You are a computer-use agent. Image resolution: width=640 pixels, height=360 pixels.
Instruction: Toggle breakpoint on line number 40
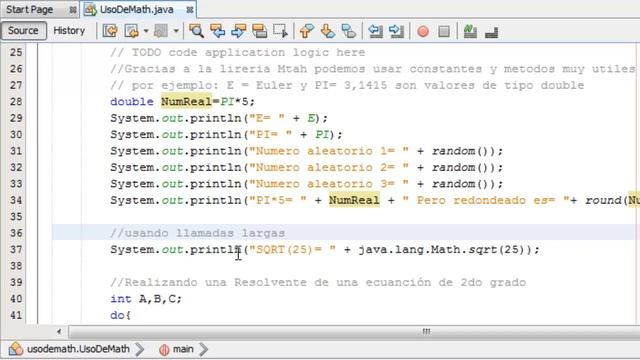pyautogui.click(x=16, y=299)
